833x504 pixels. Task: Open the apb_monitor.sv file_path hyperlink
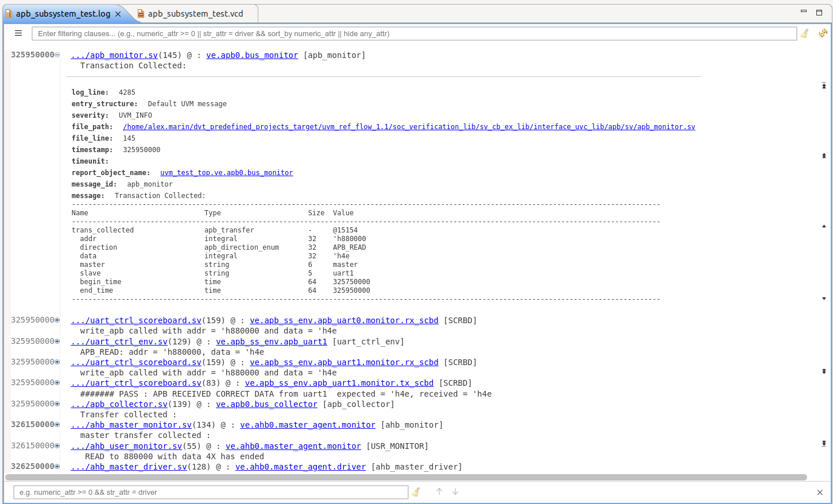(x=408, y=126)
